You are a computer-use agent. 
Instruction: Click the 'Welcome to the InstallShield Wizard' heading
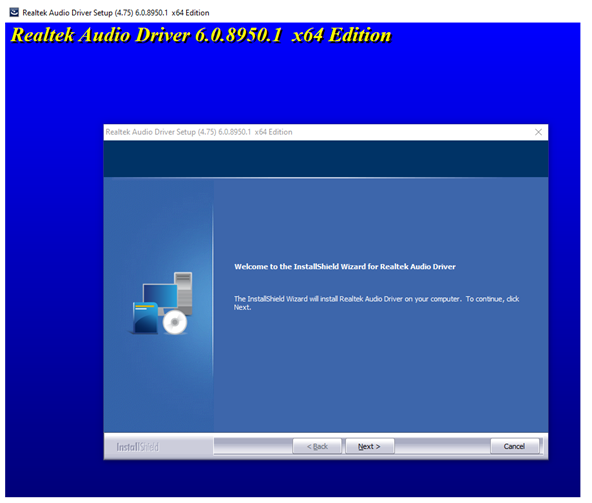(x=345, y=267)
